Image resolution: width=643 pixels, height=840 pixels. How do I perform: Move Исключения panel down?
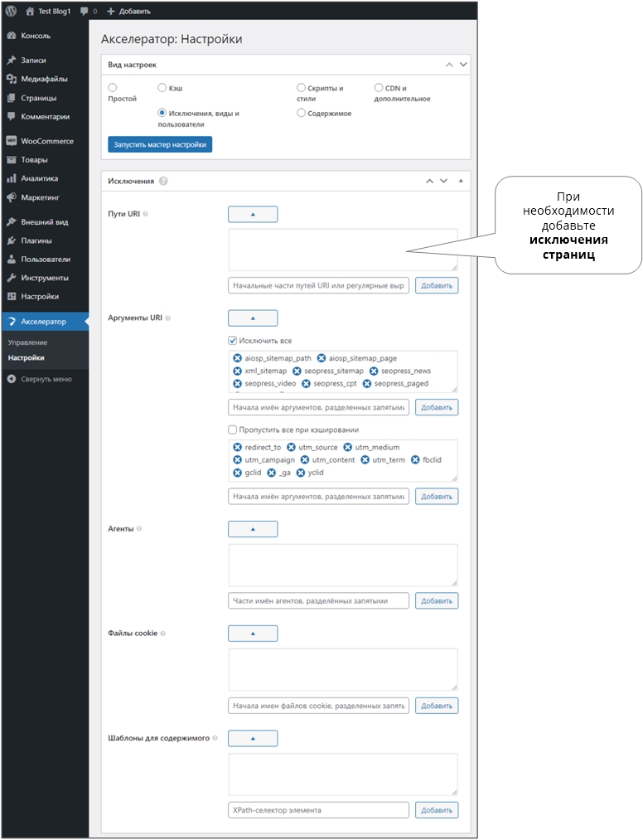[444, 181]
